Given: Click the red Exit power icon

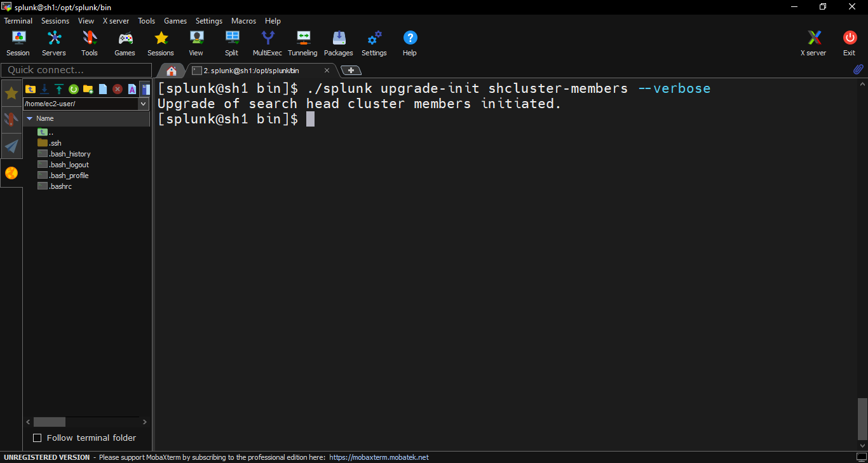Looking at the screenshot, I should [x=850, y=43].
